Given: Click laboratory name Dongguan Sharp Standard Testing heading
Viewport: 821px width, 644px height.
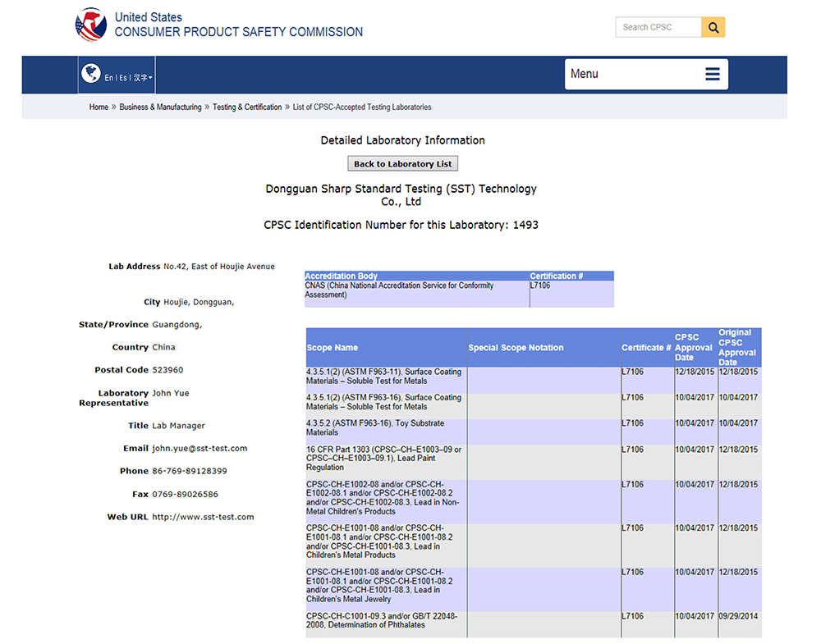Looking at the screenshot, I should click(x=401, y=195).
